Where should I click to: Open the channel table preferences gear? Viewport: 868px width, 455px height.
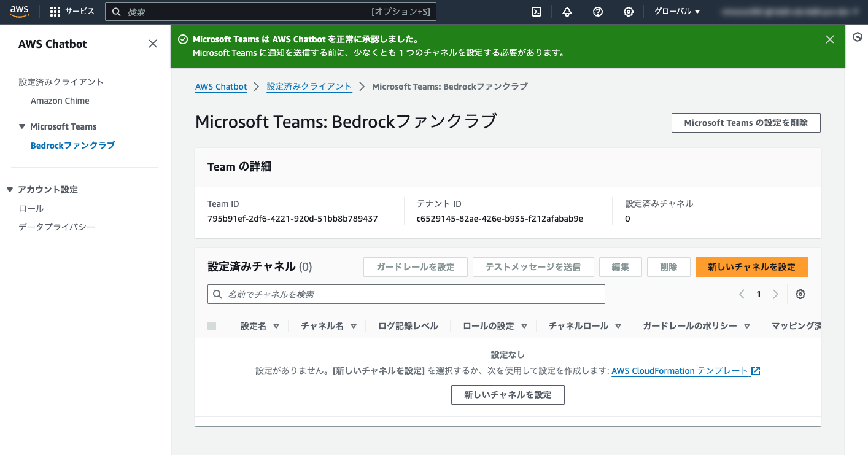pyautogui.click(x=800, y=294)
